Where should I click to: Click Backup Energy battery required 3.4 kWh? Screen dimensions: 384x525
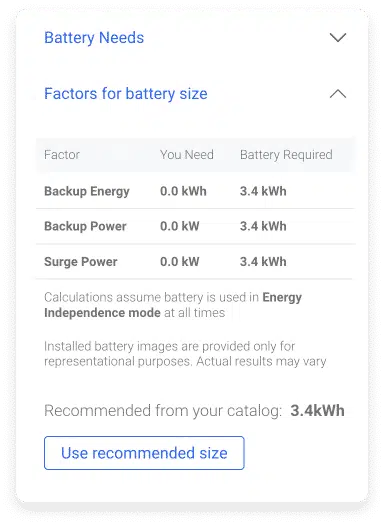tap(263, 191)
